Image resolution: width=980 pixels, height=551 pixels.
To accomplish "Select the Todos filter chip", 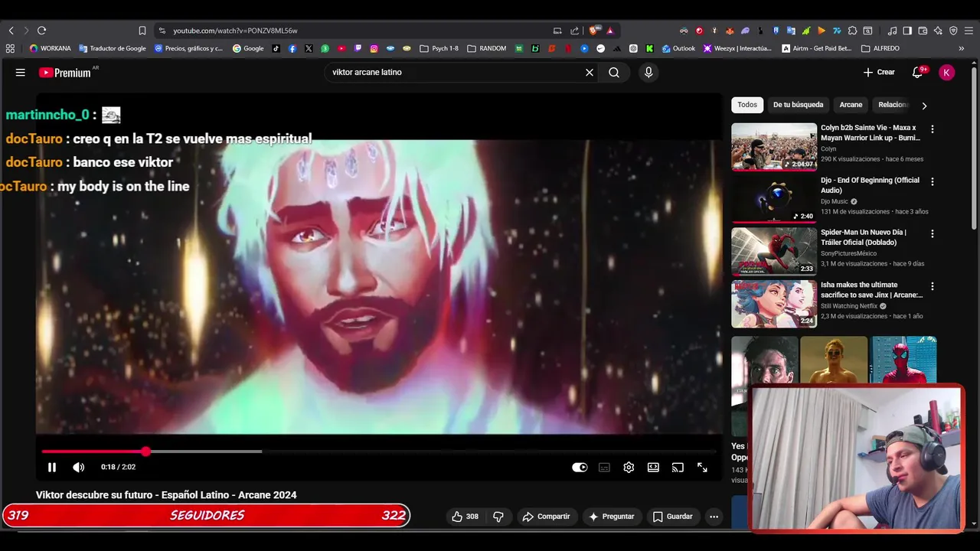I will pyautogui.click(x=747, y=105).
